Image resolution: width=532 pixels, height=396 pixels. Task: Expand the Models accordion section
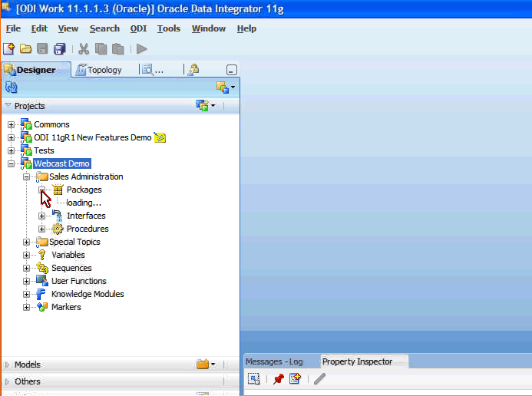pyautogui.click(x=7, y=365)
